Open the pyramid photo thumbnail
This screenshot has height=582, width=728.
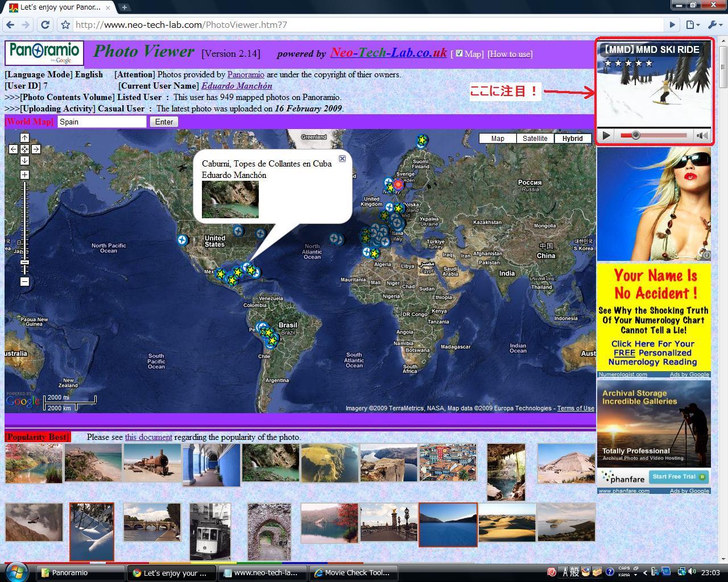click(566, 463)
